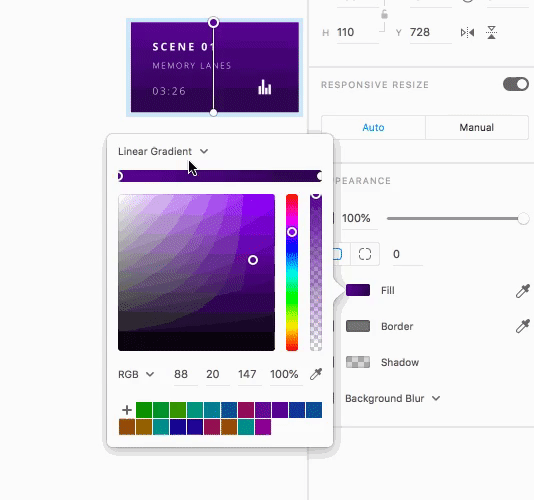Click the corner radius field showing 0
This screenshot has width=534, height=500.
407,254
